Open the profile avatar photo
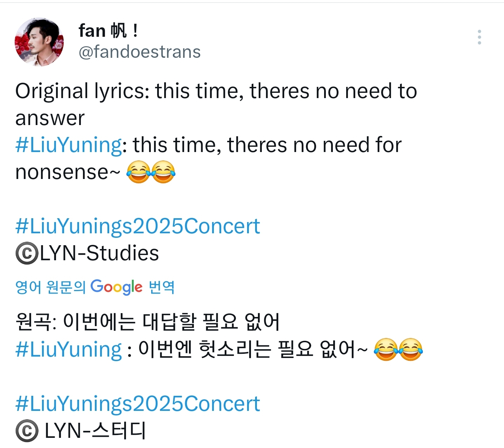Image resolution: width=504 pixels, height=448 pixels. pos(39,42)
